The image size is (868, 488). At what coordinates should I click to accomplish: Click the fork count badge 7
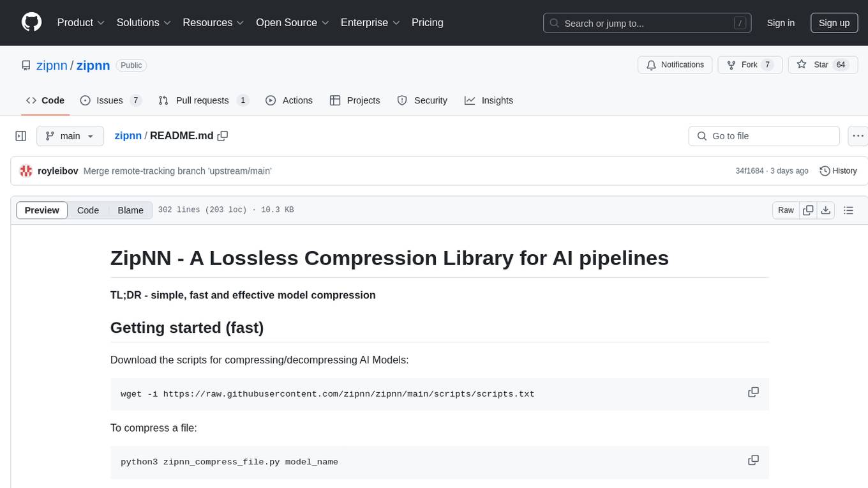(767, 65)
